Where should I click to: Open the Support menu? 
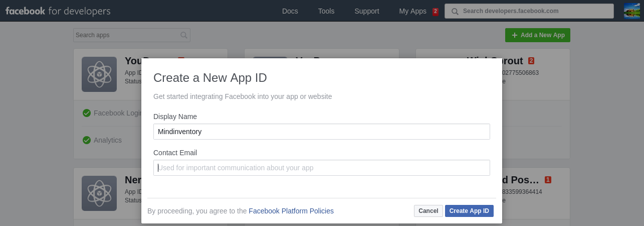[x=367, y=11]
